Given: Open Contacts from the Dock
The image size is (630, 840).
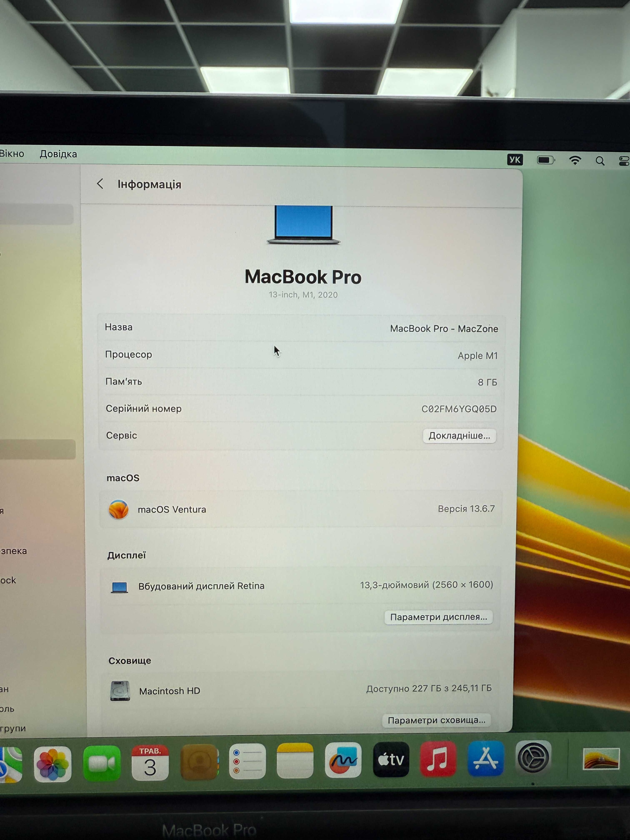Looking at the screenshot, I should pyautogui.click(x=199, y=762).
